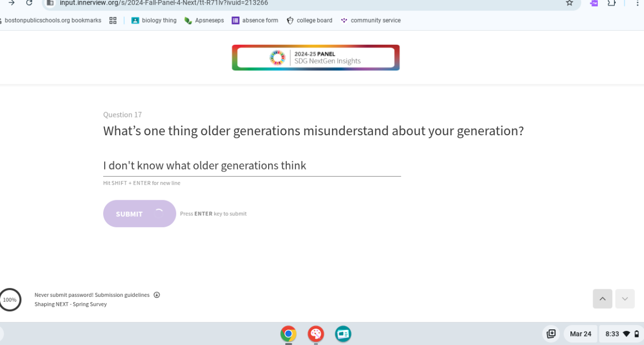Viewport: 644px width, 345px height.
Task: Click 'Press ENTER key to submit' hint
Action: tap(213, 214)
